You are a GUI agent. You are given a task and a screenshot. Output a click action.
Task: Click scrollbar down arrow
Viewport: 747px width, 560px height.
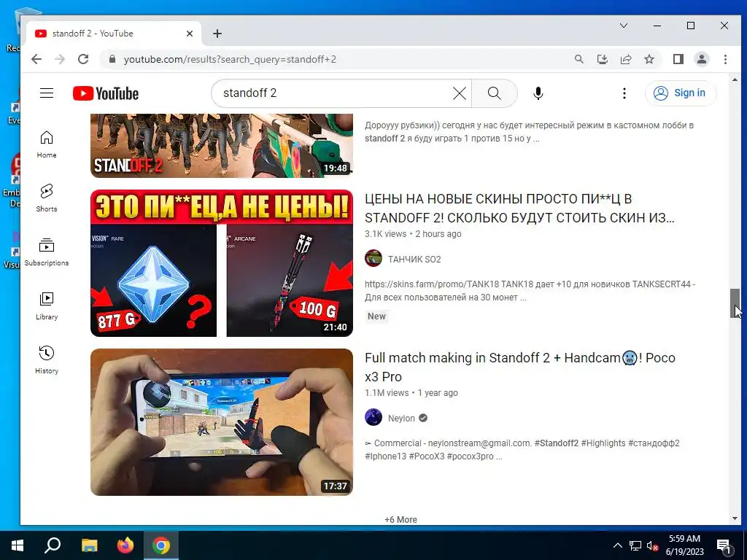[x=735, y=518]
